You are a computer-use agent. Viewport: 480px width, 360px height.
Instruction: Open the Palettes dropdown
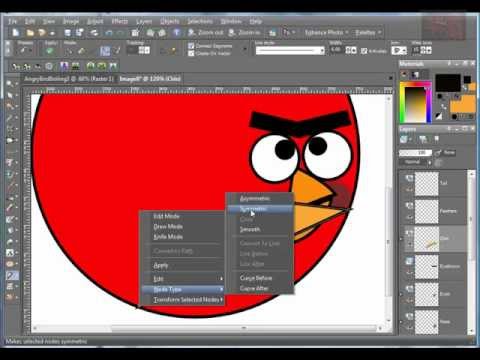tap(368, 32)
